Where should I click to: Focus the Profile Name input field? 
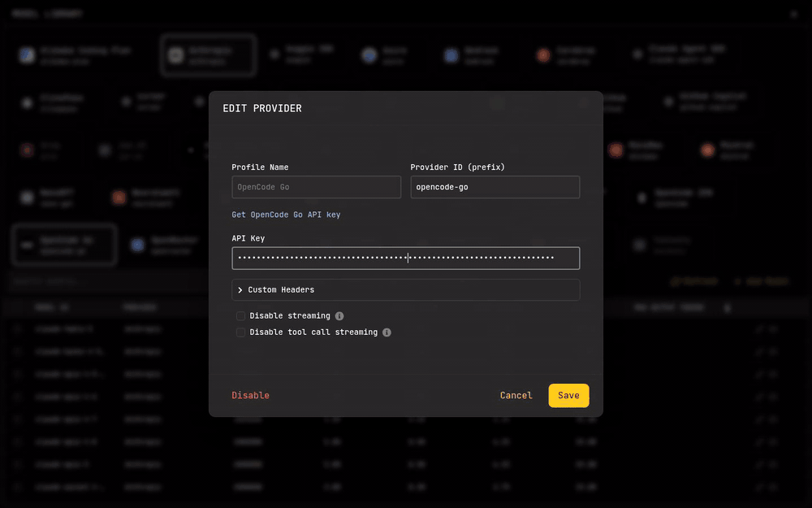pyautogui.click(x=317, y=187)
